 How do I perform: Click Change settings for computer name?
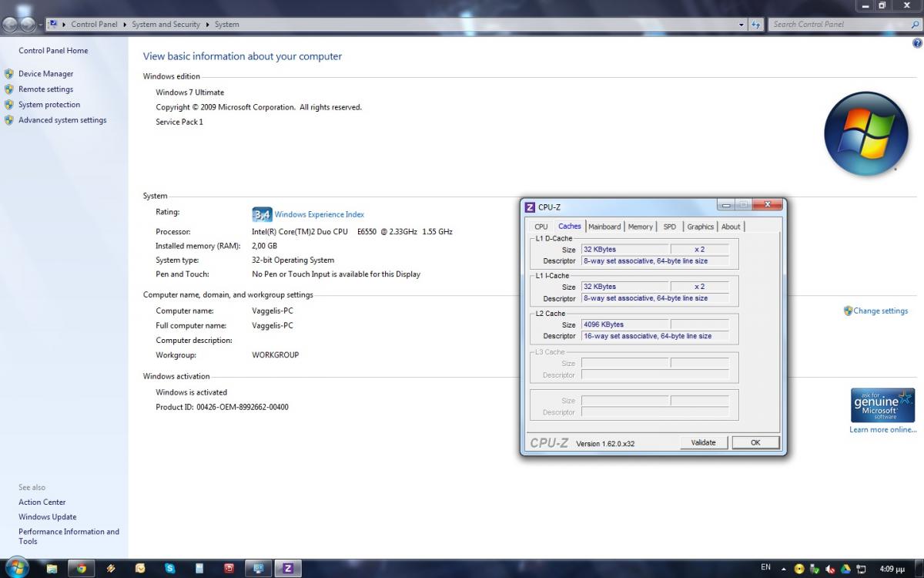tap(880, 311)
